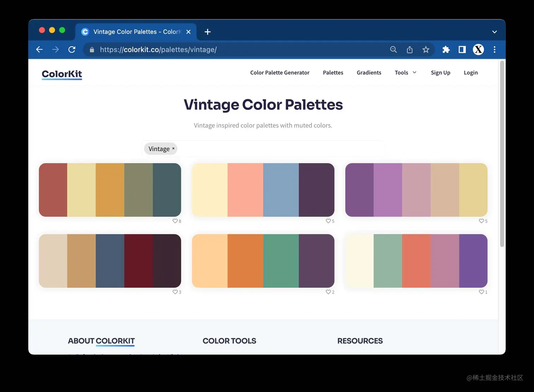The height and width of the screenshot is (392, 534).
Task: Click the back navigation arrow
Action: tap(39, 49)
